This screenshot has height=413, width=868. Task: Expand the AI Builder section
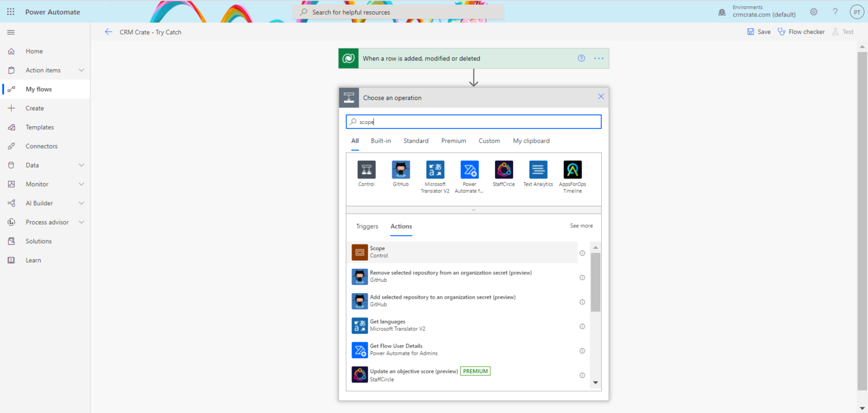point(81,203)
